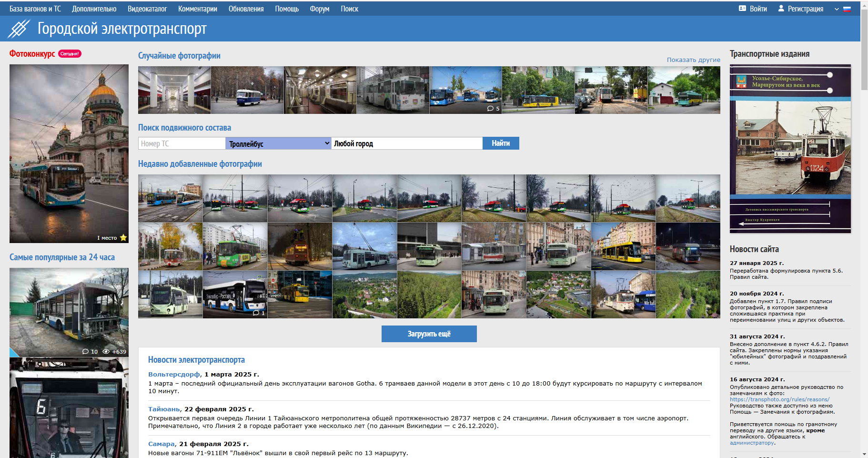Viewport: 868px width, 458px height.
Task: Click the Russian flag language icon
Action: click(847, 9)
